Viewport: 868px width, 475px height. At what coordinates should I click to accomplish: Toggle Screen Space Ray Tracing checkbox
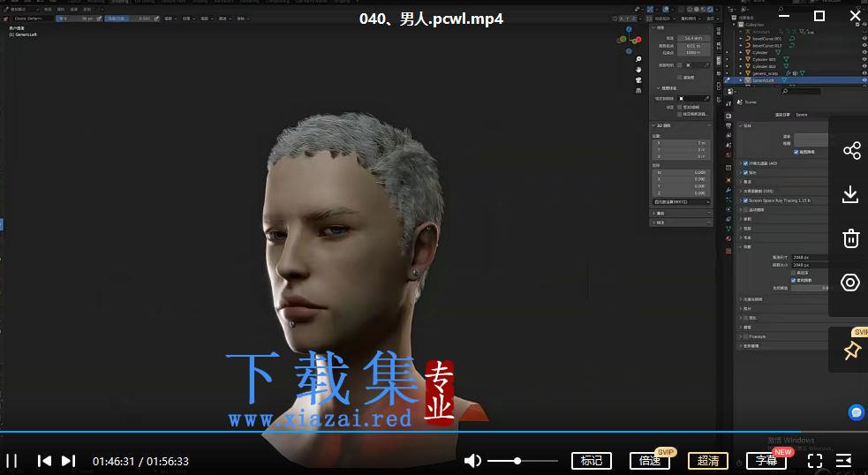pyautogui.click(x=745, y=200)
